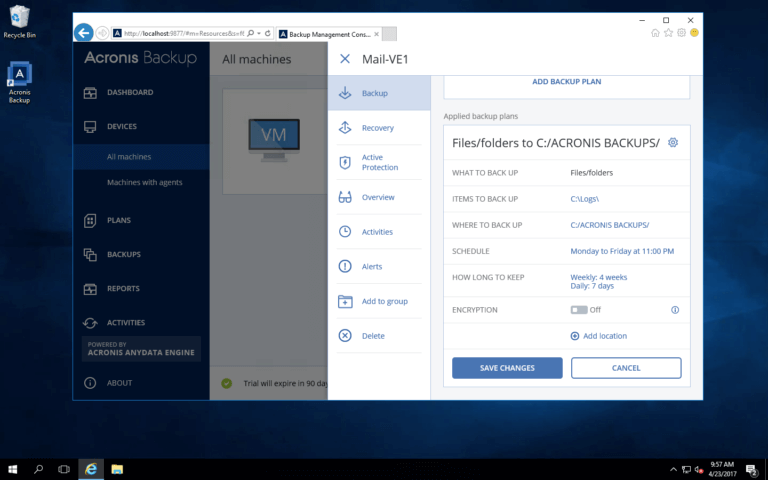Open the BACKUPS menu item
Screen dimensions: 768x480
pyautogui.click(x=124, y=255)
